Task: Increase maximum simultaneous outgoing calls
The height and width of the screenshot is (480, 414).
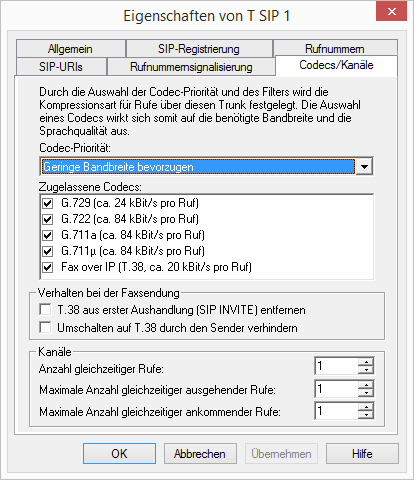Action: click(366, 385)
